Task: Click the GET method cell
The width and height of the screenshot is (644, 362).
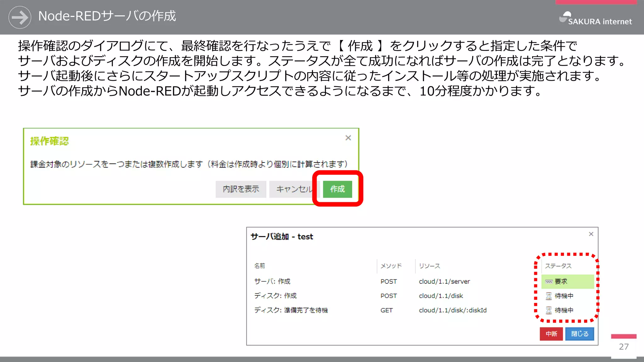Action: click(x=386, y=310)
